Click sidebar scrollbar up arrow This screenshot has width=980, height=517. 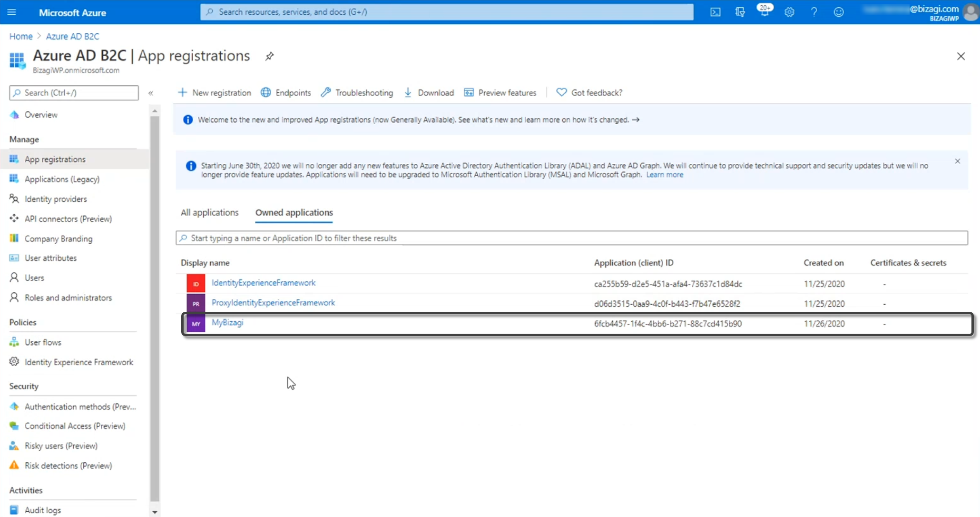(x=155, y=111)
